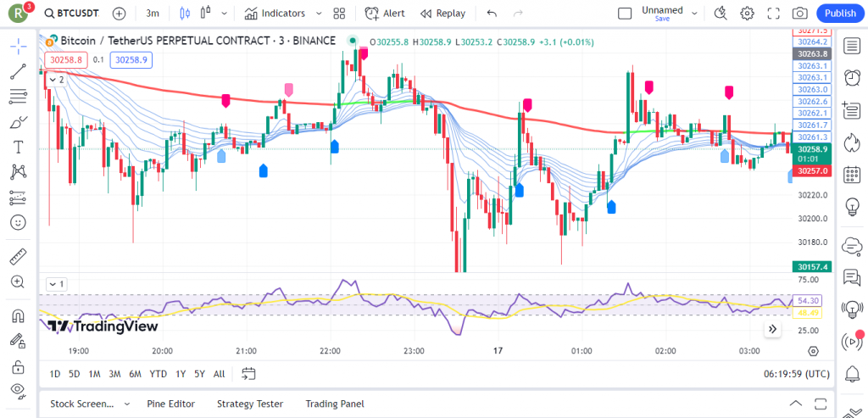Open streams icon with red dot
Image resolution: width=868 pixels, height=418 pixels.
[x=853, y=341]
